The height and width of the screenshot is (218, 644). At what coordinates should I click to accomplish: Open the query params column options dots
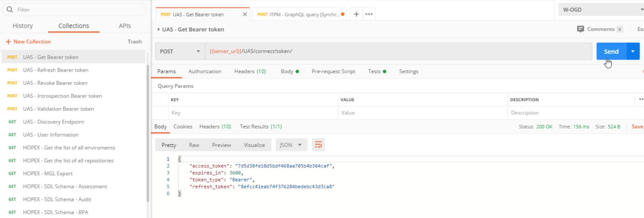(640, 100)
